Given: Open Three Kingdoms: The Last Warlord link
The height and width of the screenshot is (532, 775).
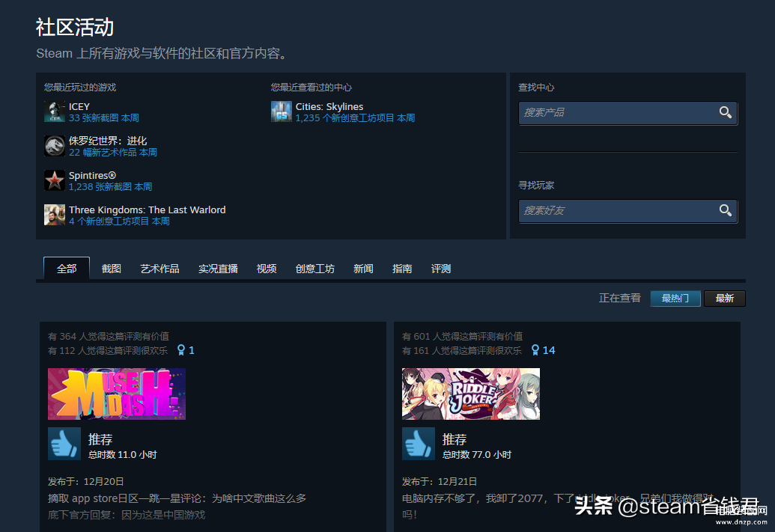Looking at the screenshot, I should tap(148, 210).
